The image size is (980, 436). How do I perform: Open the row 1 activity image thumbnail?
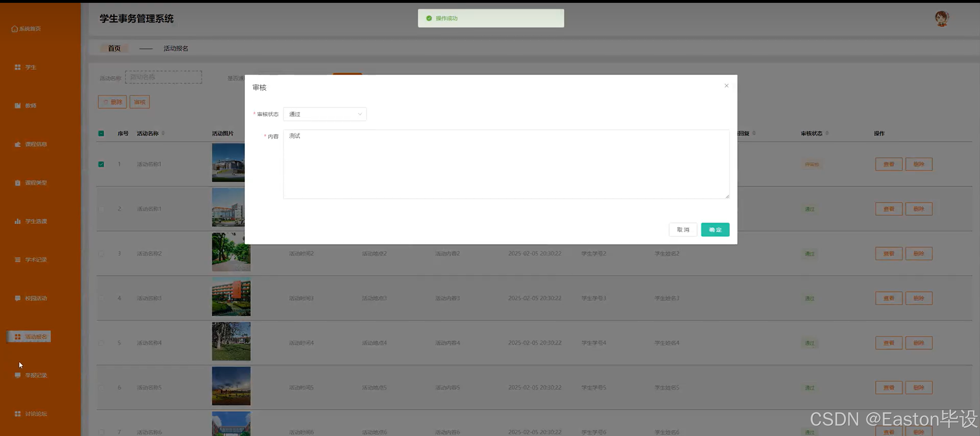pos(228,163)
